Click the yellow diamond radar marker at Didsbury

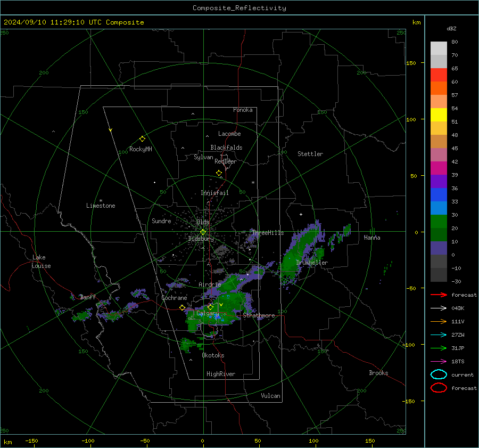(203, 232)
